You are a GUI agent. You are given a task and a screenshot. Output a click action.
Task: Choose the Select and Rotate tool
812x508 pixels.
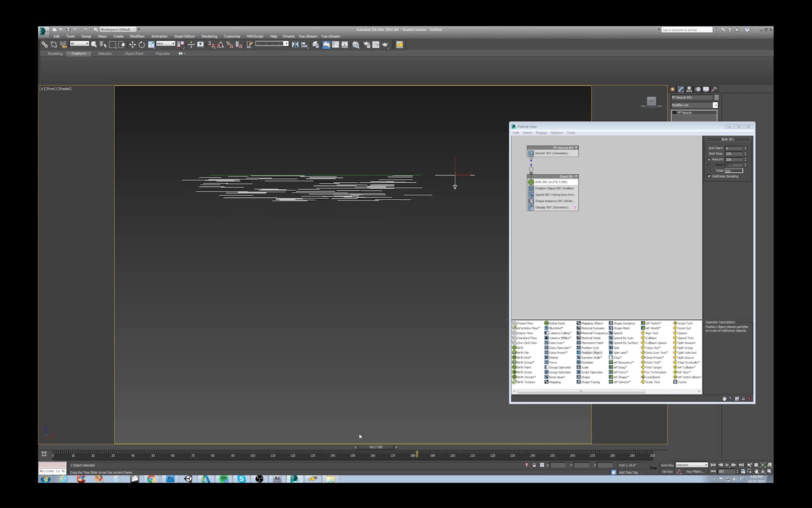tap(142, 44)
